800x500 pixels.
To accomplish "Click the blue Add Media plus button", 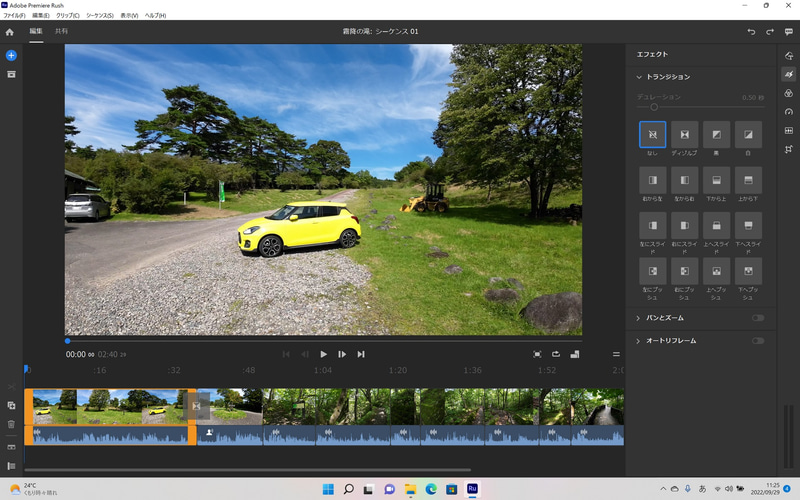I will pos(11,55).
